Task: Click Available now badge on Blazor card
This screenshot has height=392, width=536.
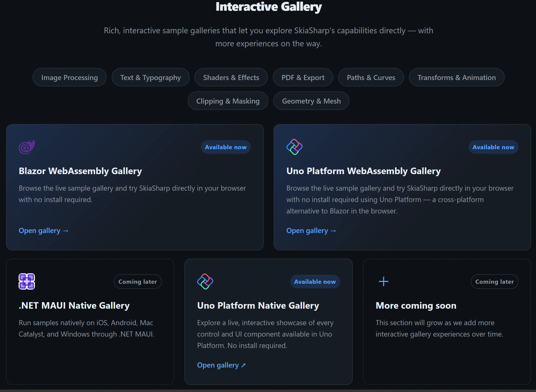Action: point(226,147)
